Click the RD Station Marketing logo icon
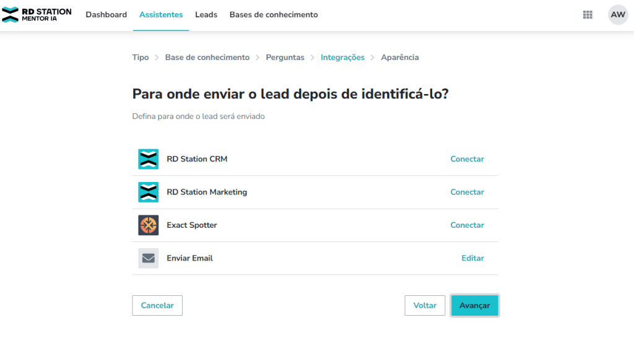 (149, 192)
